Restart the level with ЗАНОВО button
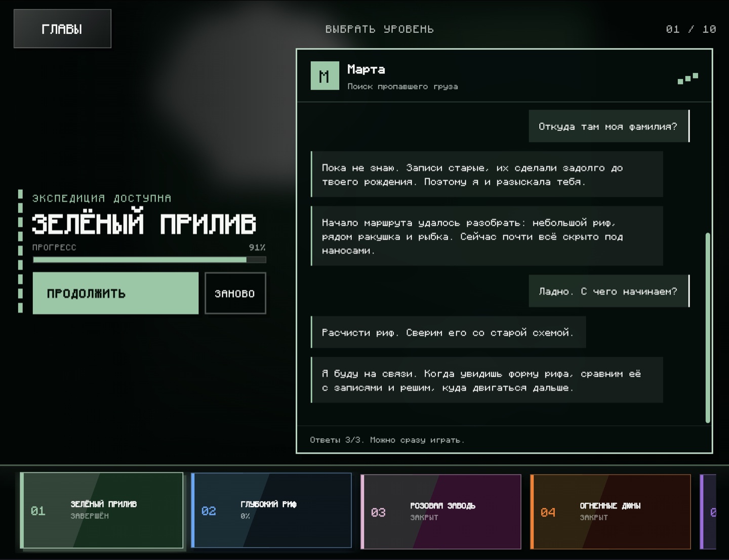The image size is (729, 560). (235, 293)
